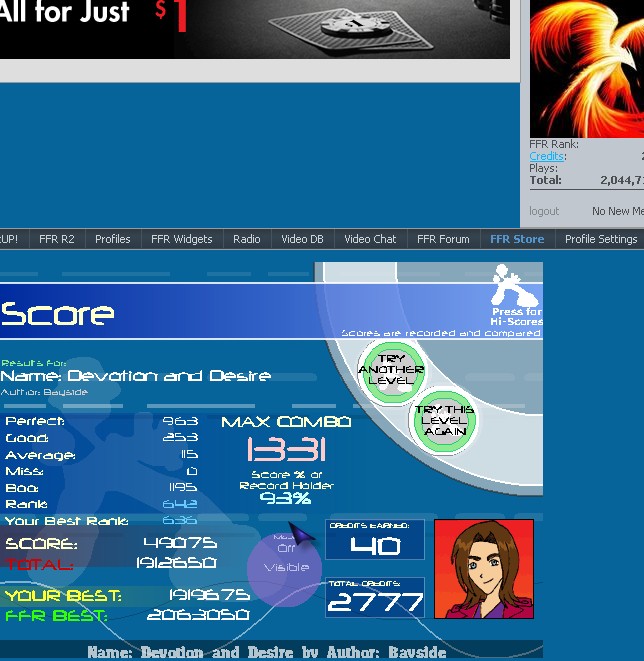Click the Try This Level Again button
Image resolution: width=644 pixels, height=661 pixels.
443,420
